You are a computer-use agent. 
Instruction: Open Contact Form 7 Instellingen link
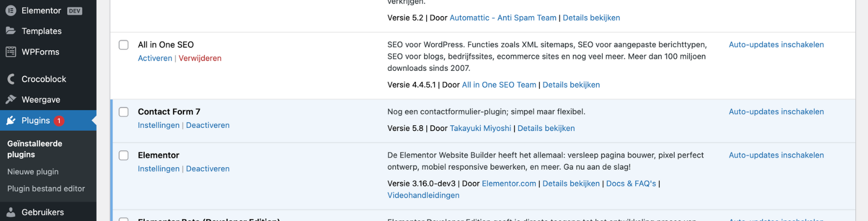tap(159, 125)
